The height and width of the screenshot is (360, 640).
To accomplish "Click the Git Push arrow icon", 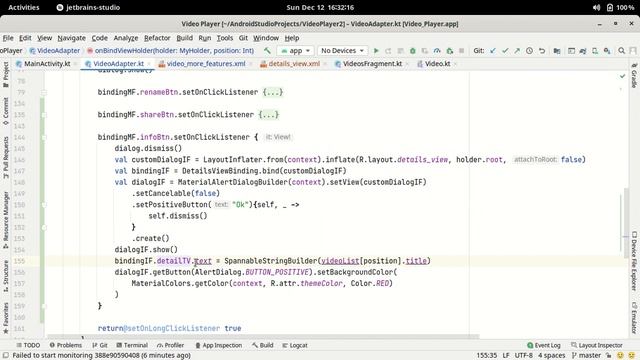I will tap(517, 51).
